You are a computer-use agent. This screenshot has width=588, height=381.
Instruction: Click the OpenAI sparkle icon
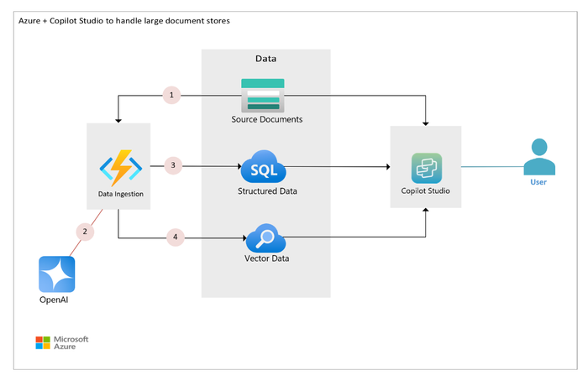[56, 274]
